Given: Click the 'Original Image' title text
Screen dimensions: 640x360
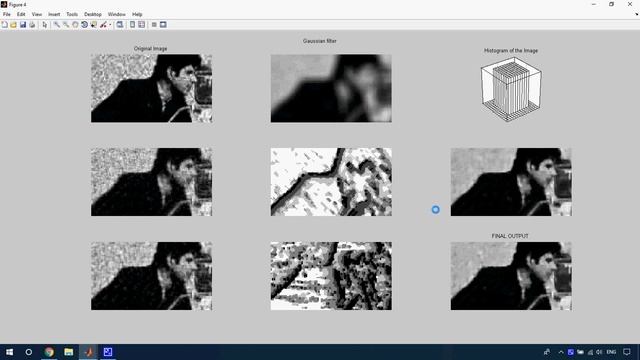Looking at the screenshot, I should [x=151, y=49].
